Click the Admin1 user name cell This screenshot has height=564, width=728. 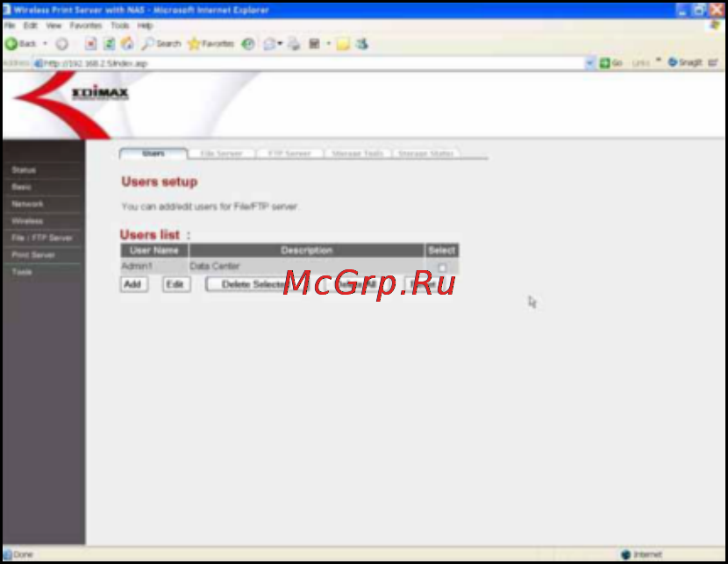click(154, 267)
